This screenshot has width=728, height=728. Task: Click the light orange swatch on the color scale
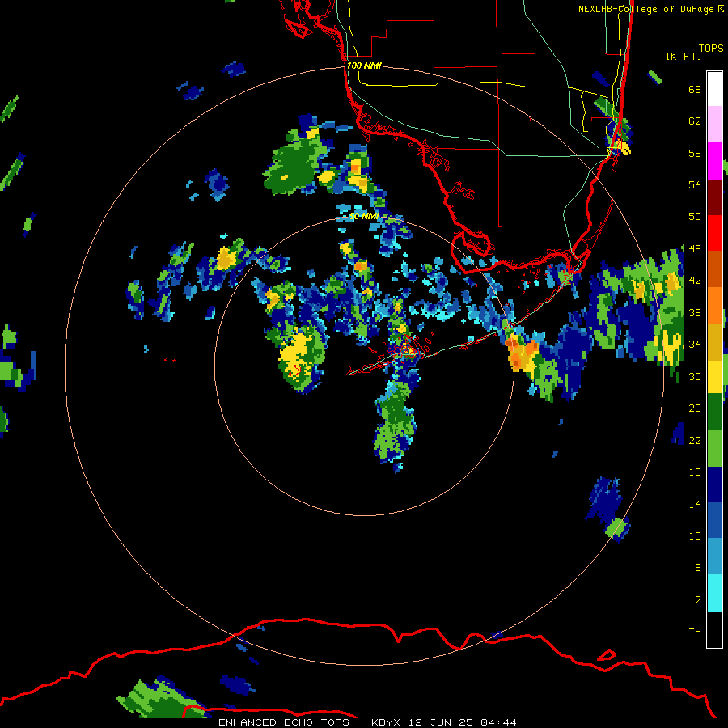(714, 305)
